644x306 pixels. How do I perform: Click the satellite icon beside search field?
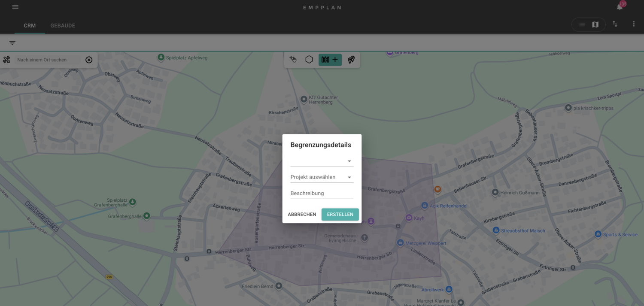pos(6,60)
